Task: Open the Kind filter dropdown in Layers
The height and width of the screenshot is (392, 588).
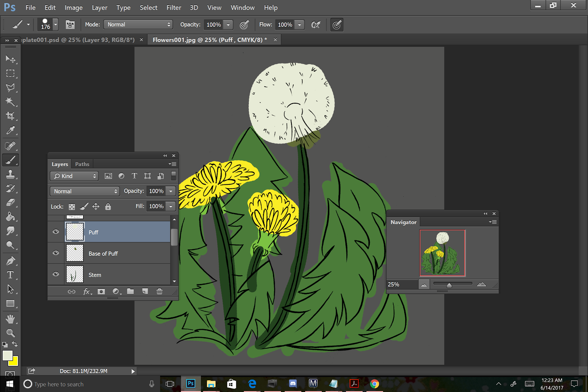Action: (75, 176)
